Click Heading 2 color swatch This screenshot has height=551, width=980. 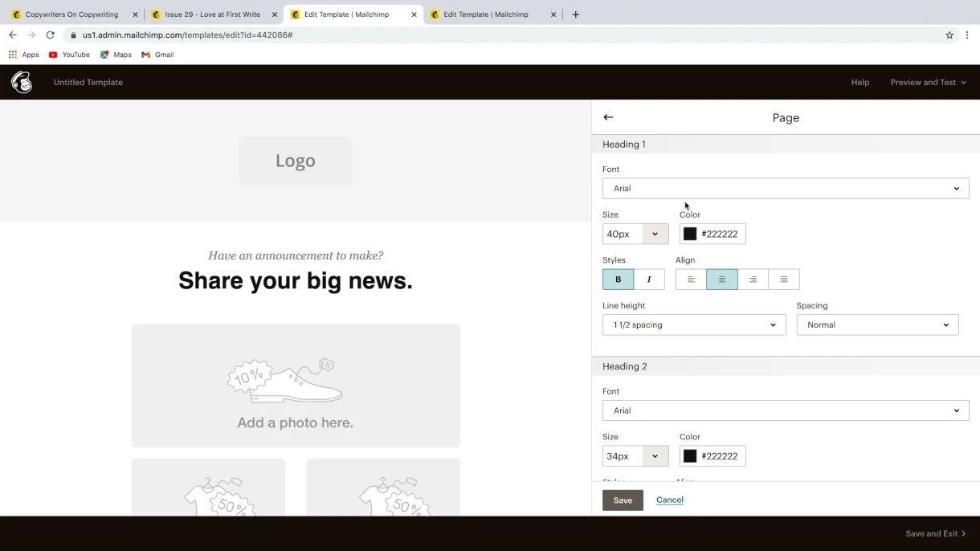(690, 456)
